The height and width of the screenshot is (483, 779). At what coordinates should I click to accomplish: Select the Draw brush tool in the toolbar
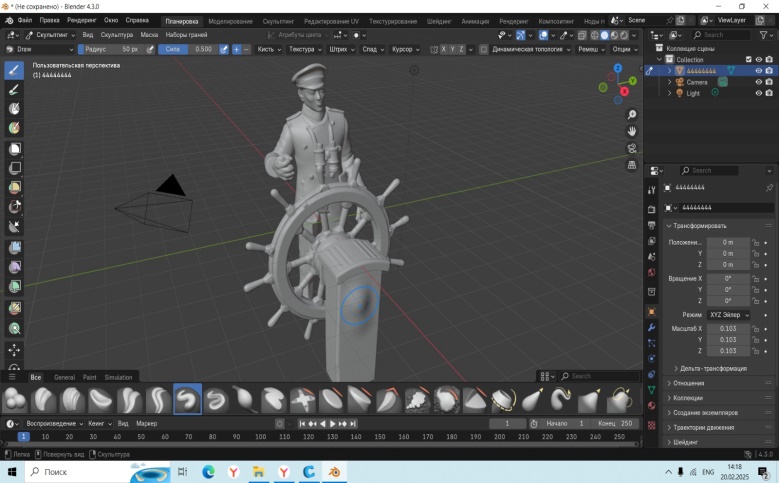coord(14,70)
